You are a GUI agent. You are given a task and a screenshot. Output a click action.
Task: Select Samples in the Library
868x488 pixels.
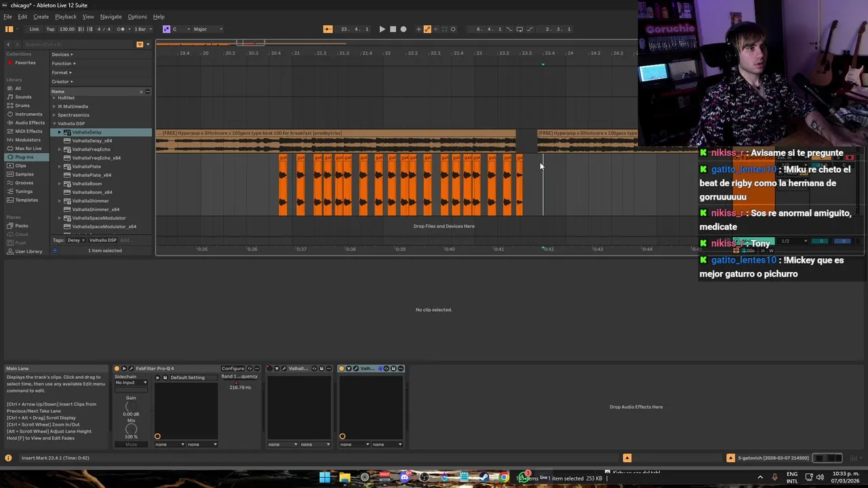point(24,174)
